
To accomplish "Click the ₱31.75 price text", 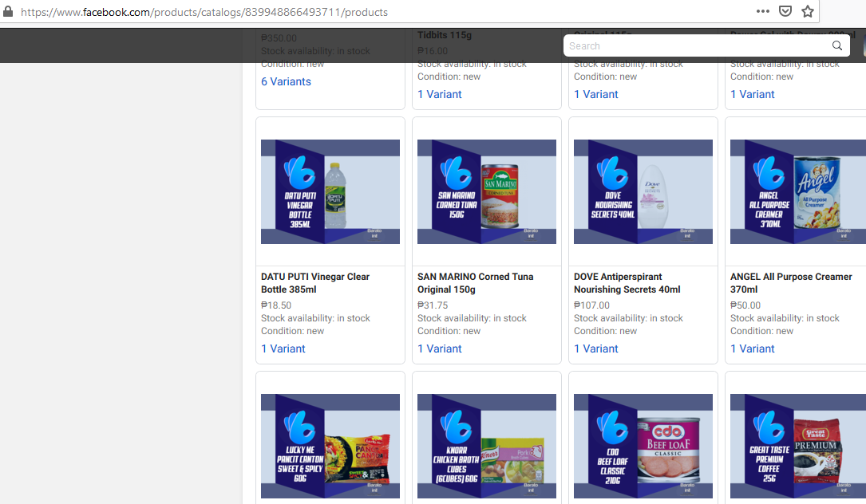I will pos(433,305).
